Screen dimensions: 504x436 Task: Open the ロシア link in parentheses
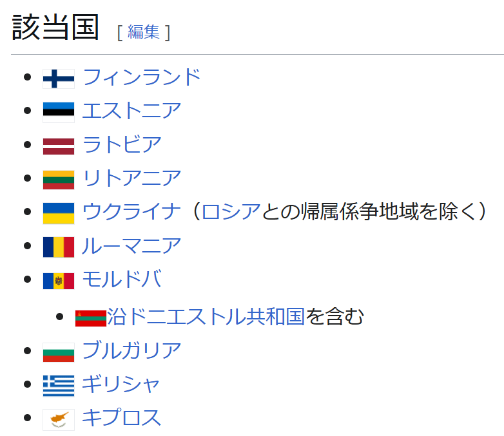pyautogui.click(x=231, y=211)
